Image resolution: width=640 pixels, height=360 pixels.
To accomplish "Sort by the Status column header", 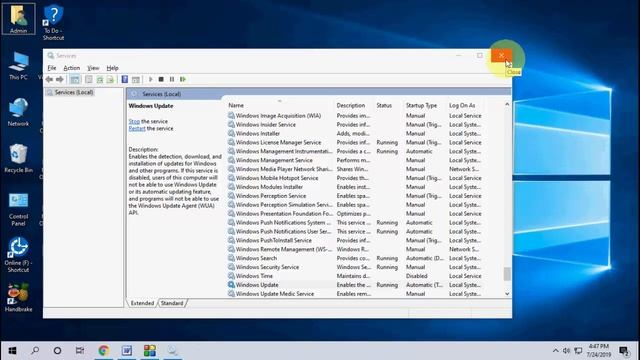I will pyautogui.click(x=389, y=105).
